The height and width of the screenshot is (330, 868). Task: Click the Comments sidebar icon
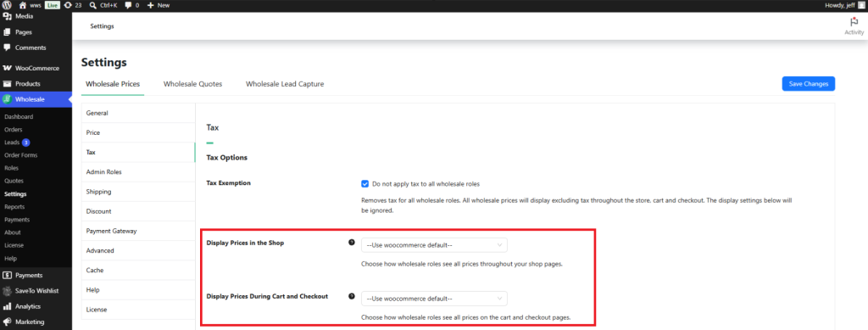tap(7, 48)
